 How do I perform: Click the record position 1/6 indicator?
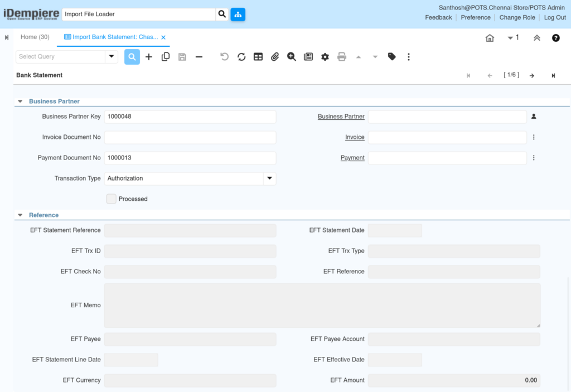pyautogui.click(x=511, y=75)
